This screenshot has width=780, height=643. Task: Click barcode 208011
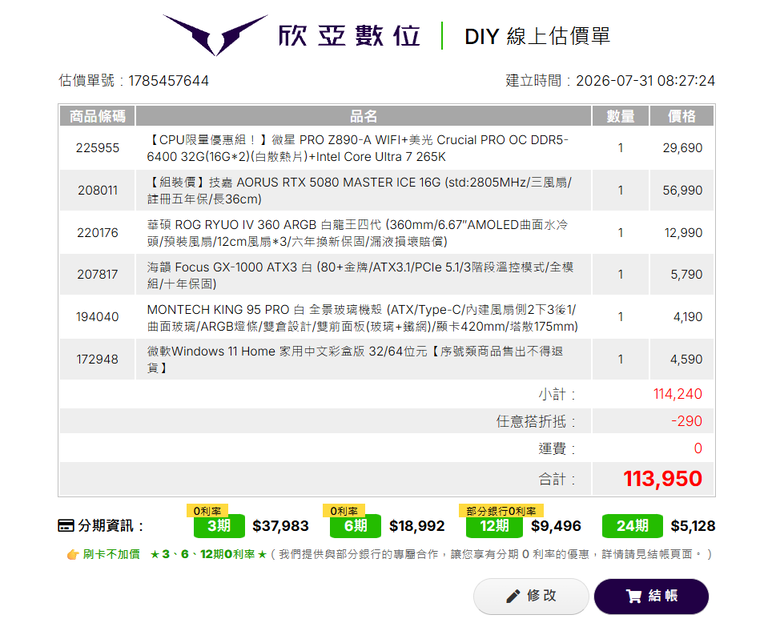98,190
